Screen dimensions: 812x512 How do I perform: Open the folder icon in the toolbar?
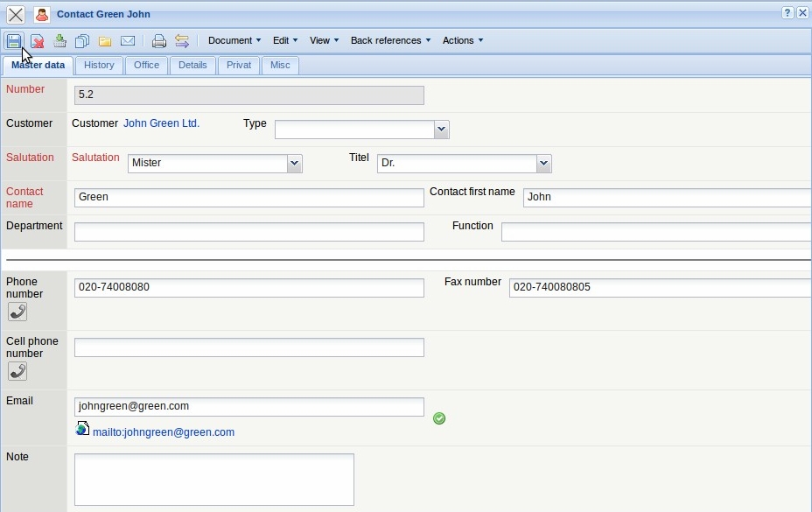104,41
